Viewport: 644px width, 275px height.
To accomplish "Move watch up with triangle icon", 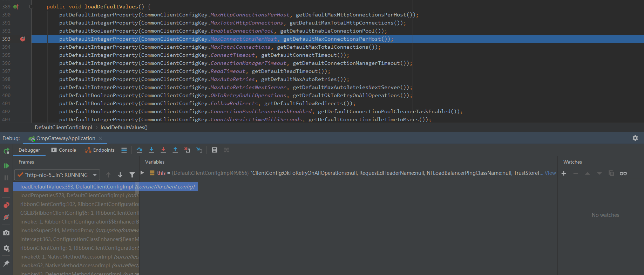I will tap(588, 173).
